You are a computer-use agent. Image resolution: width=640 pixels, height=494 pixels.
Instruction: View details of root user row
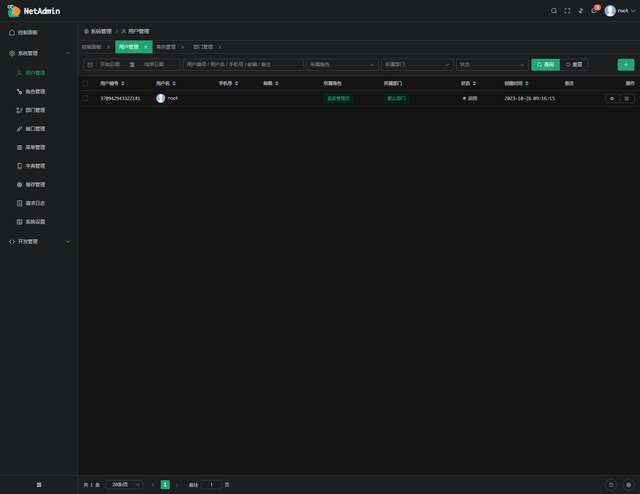coord(613,98)
